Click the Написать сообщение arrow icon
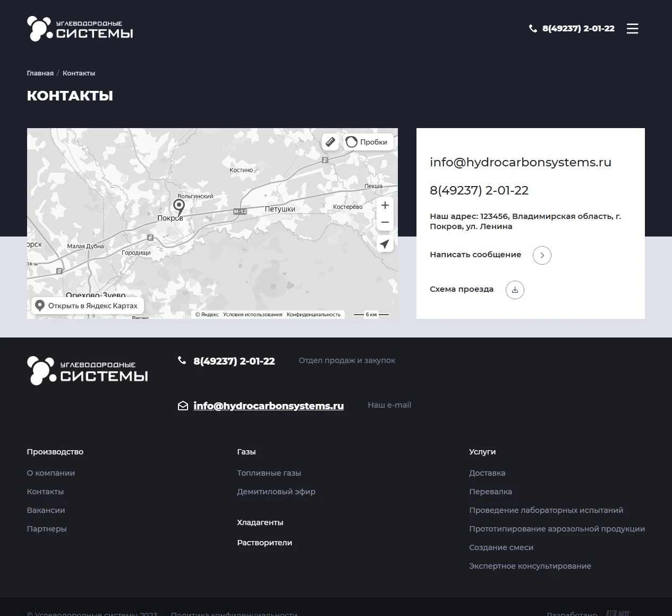Image resolution: width=672 pixels, height=616 pixels. (x=542, y=255)
